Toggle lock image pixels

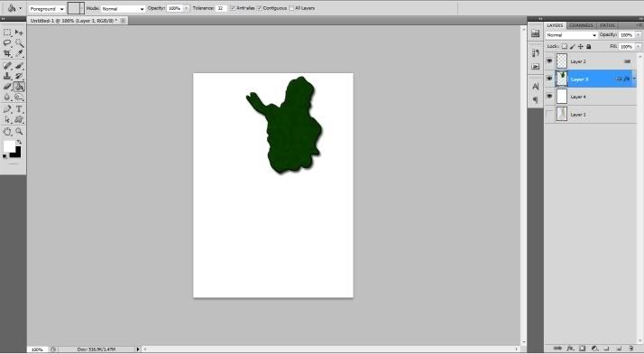pyautogui.click(x=573, y=46)
